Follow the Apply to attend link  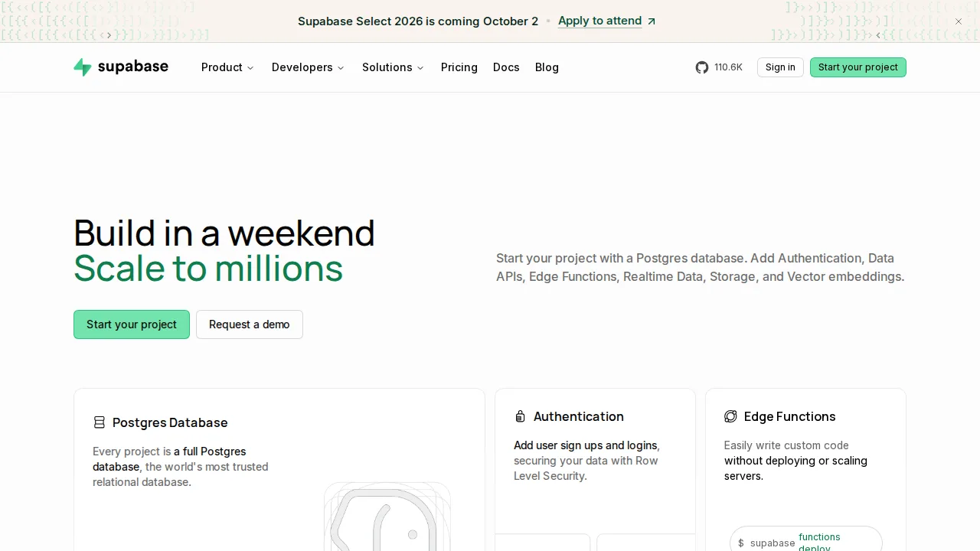600,21
